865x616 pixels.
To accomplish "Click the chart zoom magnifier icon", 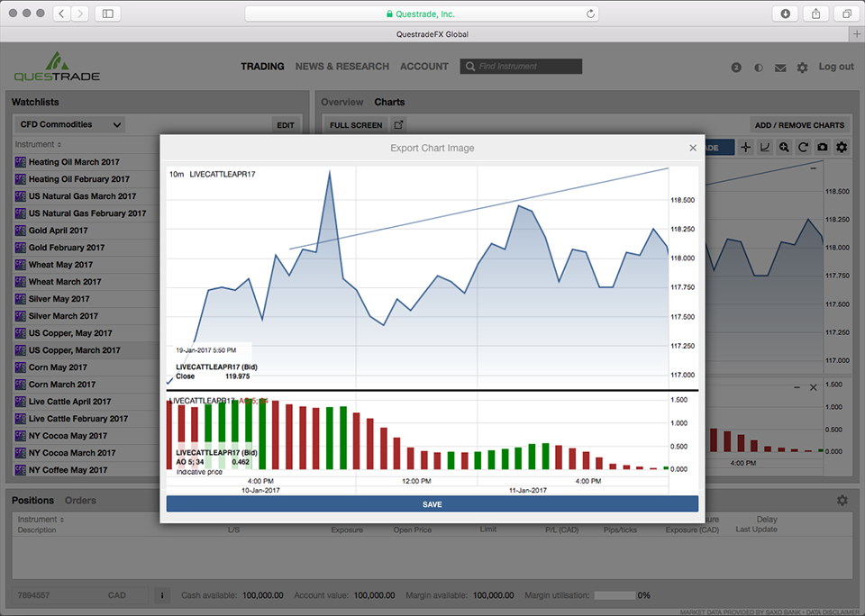I will 784,147.
